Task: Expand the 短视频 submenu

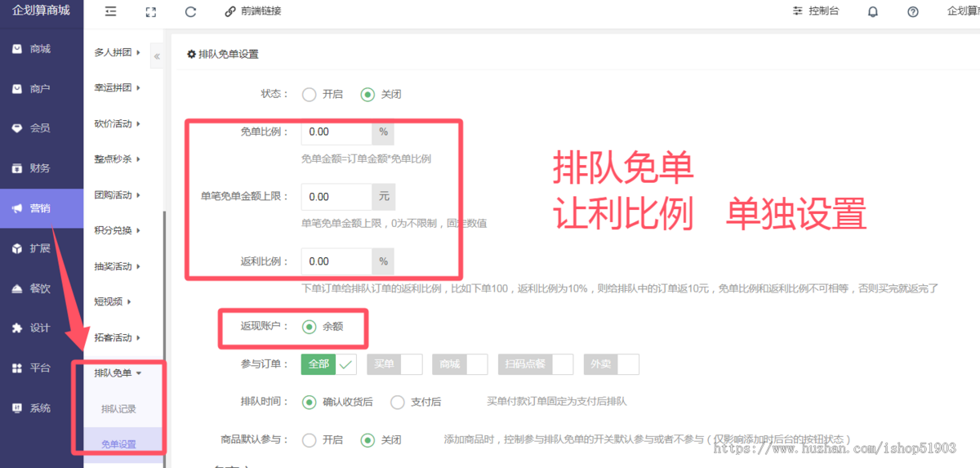Action: (x=113, y=301)
